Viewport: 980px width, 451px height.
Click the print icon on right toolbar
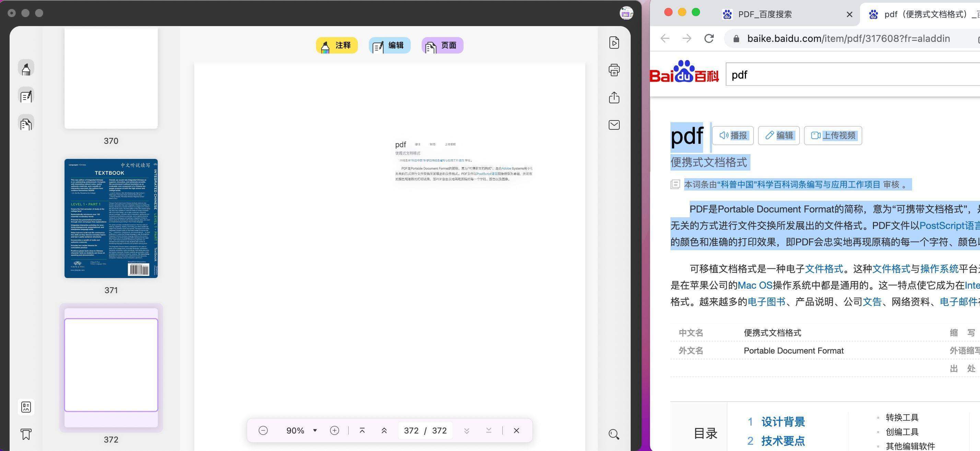614,70
